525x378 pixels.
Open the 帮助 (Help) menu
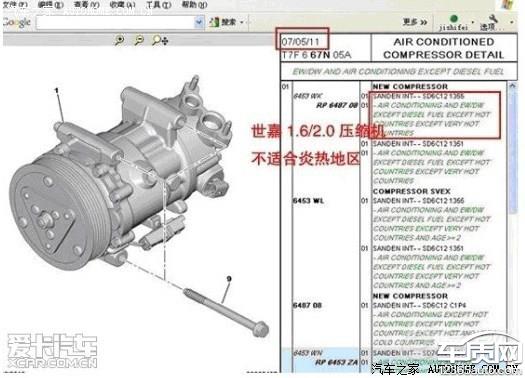pyautogui.click(x=195, y=5)
